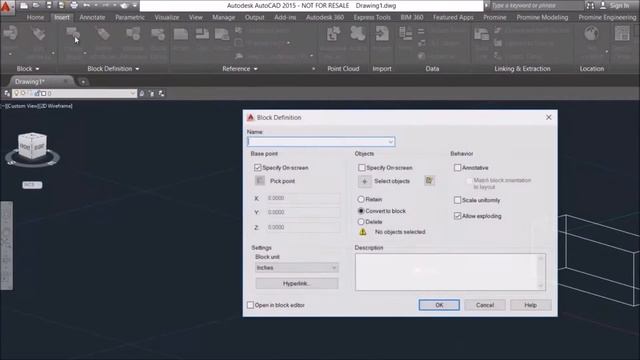Switch to the Home ribbon tab

[36, 18]
